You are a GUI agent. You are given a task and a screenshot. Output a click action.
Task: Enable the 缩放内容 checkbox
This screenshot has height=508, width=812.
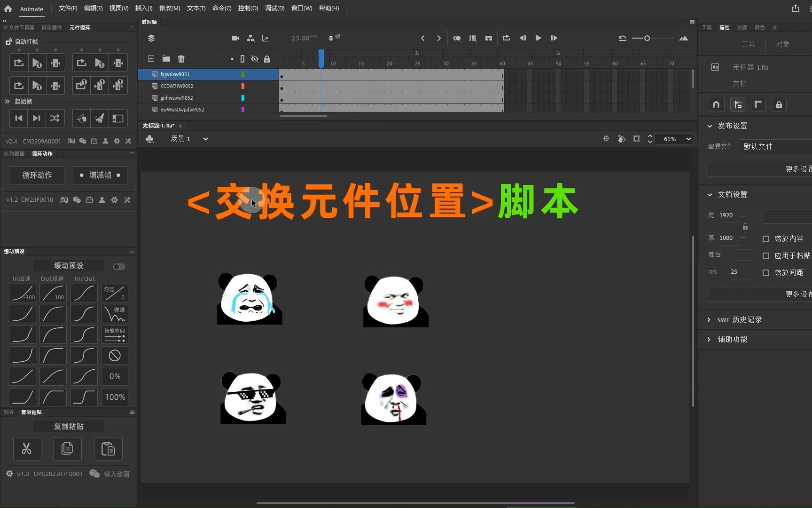point(766,239)
